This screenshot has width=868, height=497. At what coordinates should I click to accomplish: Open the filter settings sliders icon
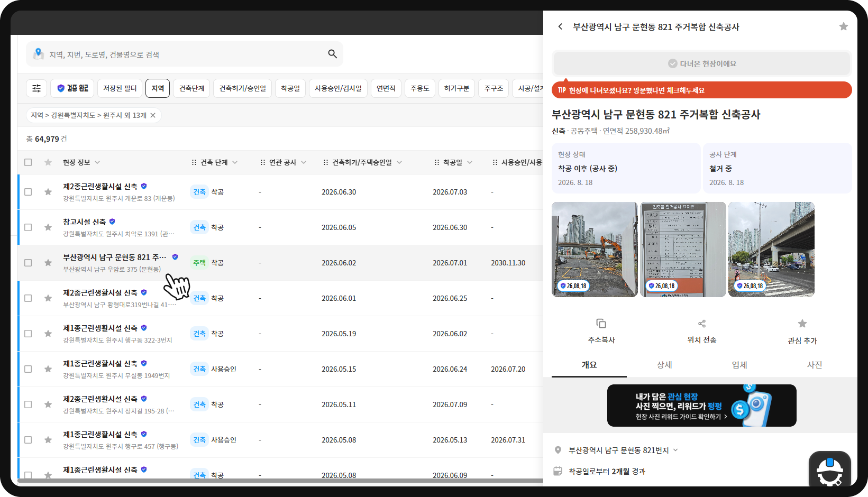click(x=36, y=88)
